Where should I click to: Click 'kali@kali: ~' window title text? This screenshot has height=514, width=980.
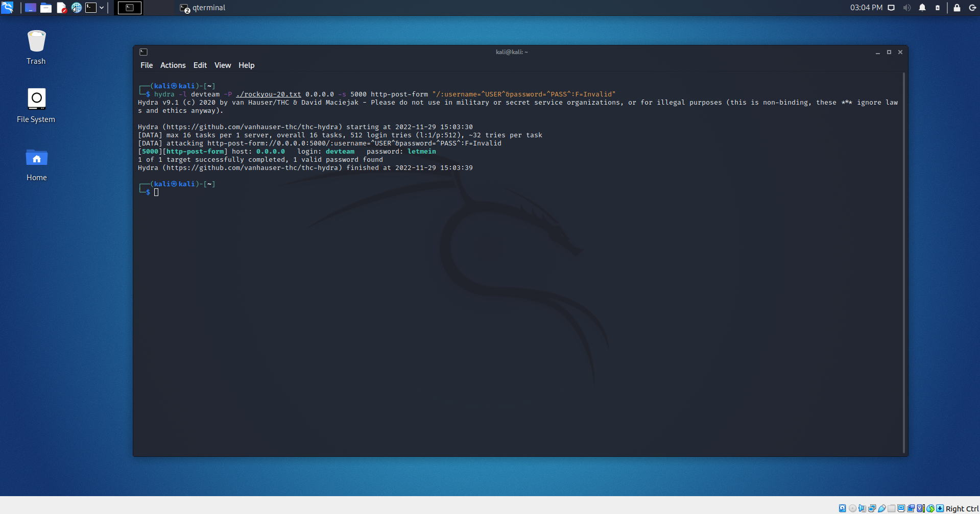click(512, 52)
